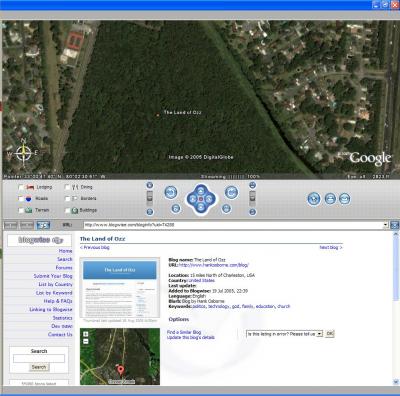Pan the map right

click(209, 199)
